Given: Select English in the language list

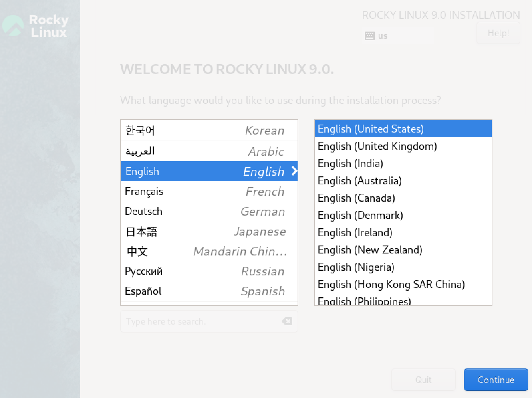Looking at the screenshot, I should click(x=209, y=171).
